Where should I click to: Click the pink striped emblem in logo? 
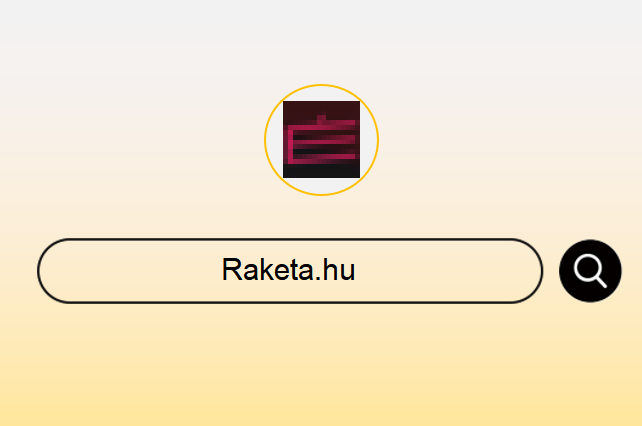(x=321, y=141)
